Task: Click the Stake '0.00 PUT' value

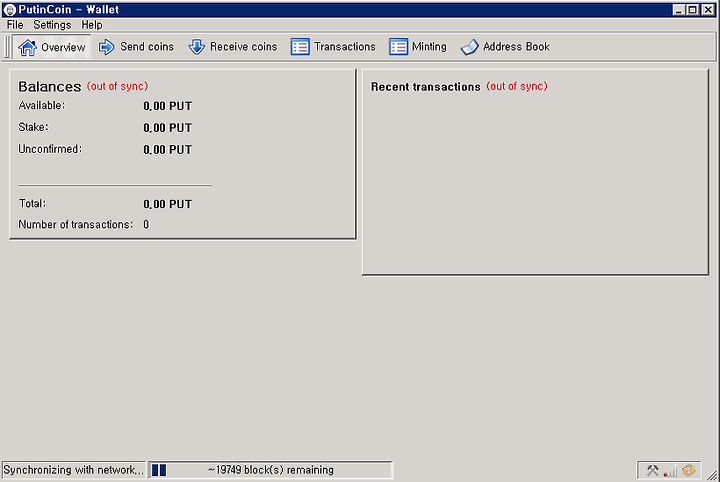Action: click(x=168, y=128)
